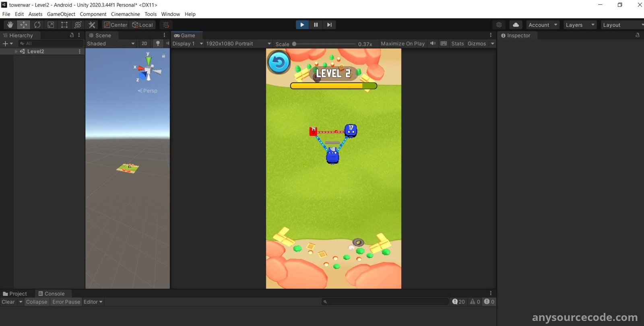644x326 pixels.
Task: Click the Play button
Action: (x=302, y=25)
